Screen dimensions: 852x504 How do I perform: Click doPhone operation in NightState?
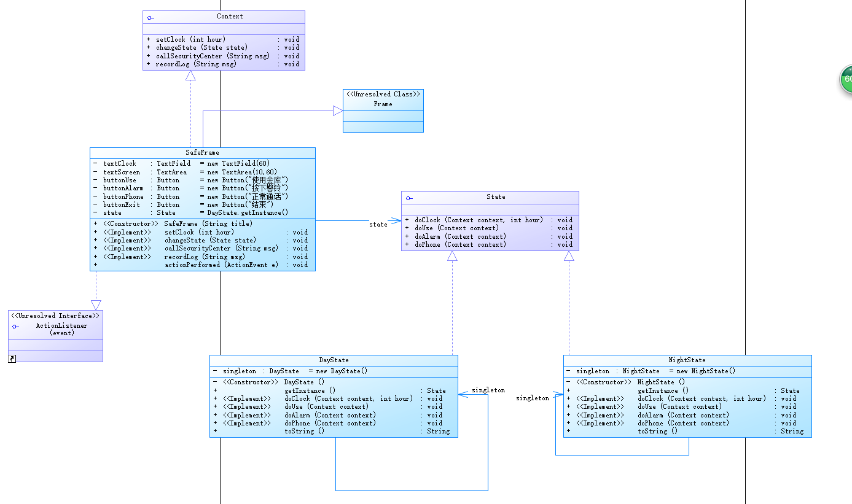682,424
